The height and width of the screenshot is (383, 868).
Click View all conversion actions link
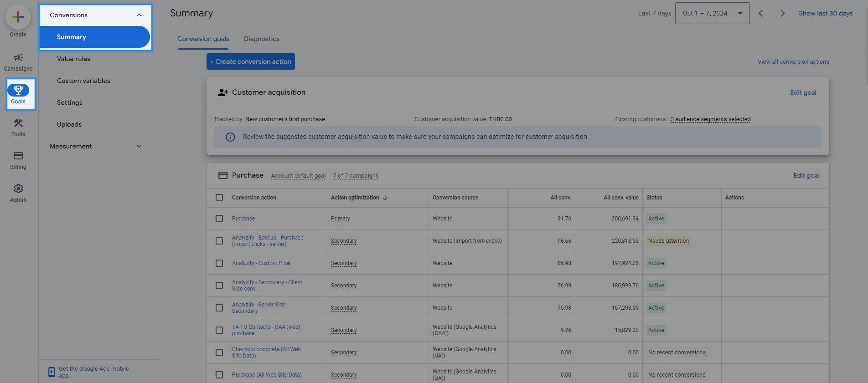point(793,62)
